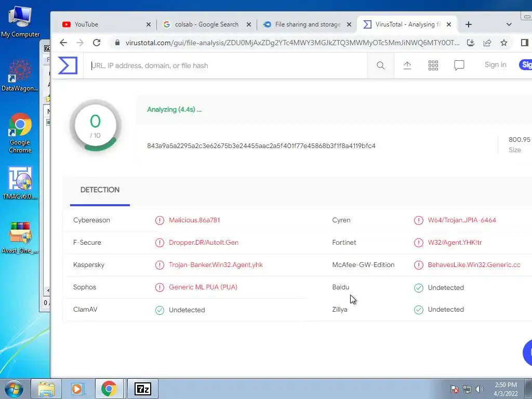Open a new tab with the plus button

(469, 24)
